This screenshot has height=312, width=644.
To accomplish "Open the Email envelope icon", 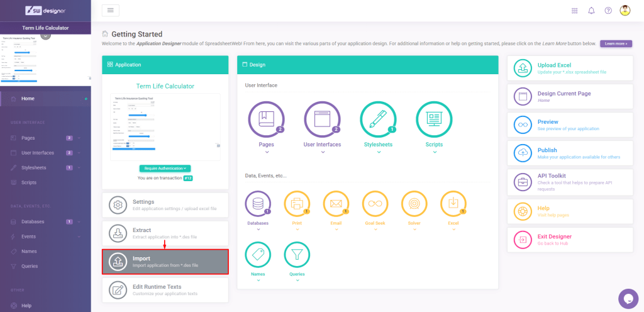I will coord(336,204).
